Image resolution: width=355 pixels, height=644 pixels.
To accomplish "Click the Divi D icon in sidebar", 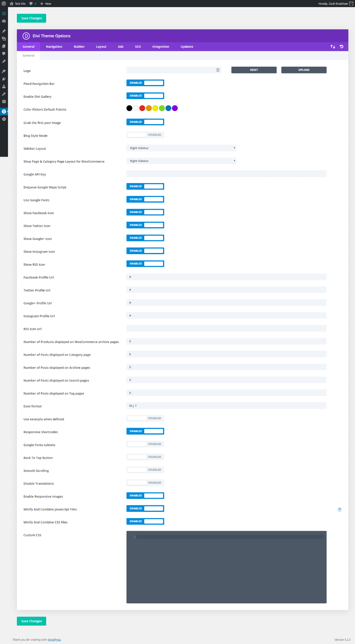I will pyautogui.click(x=4, y=111).
